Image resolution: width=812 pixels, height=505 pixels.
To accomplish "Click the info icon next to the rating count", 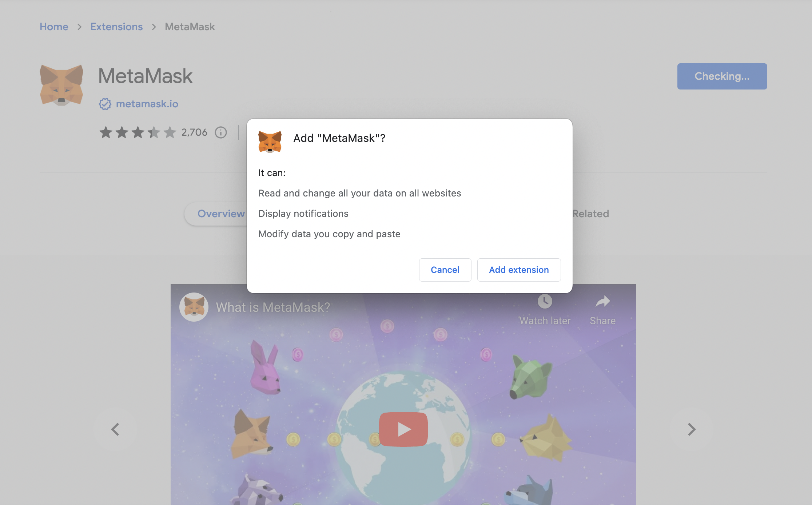I will [220, 132].
